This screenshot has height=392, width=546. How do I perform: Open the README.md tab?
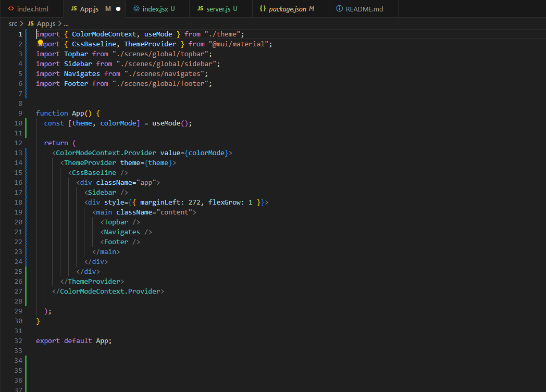364,9
